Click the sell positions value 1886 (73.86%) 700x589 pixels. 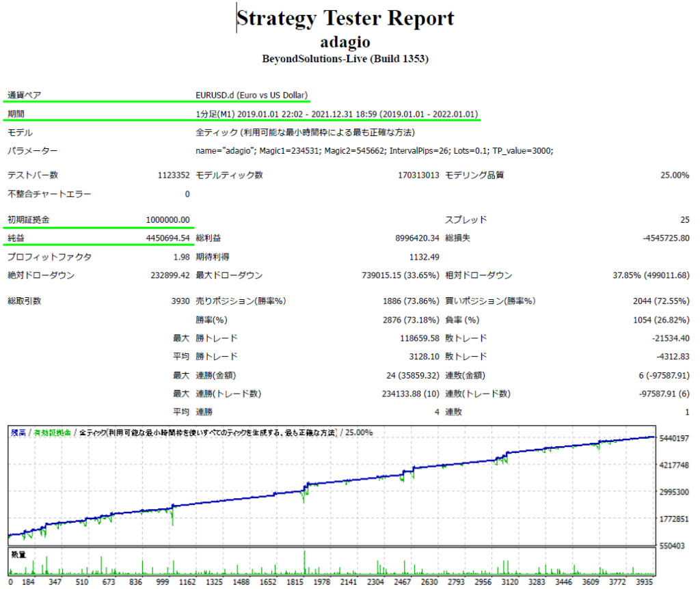411,301
